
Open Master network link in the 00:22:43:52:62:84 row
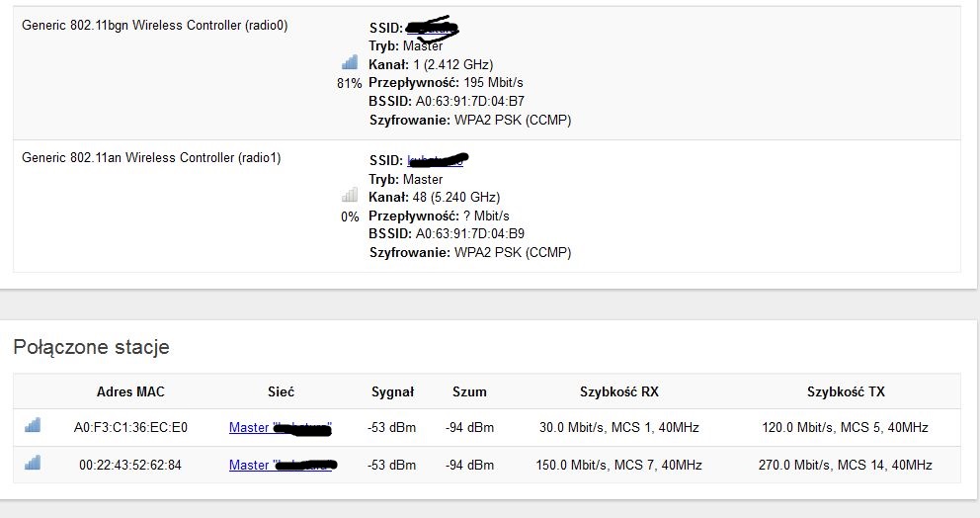point(283,465)
